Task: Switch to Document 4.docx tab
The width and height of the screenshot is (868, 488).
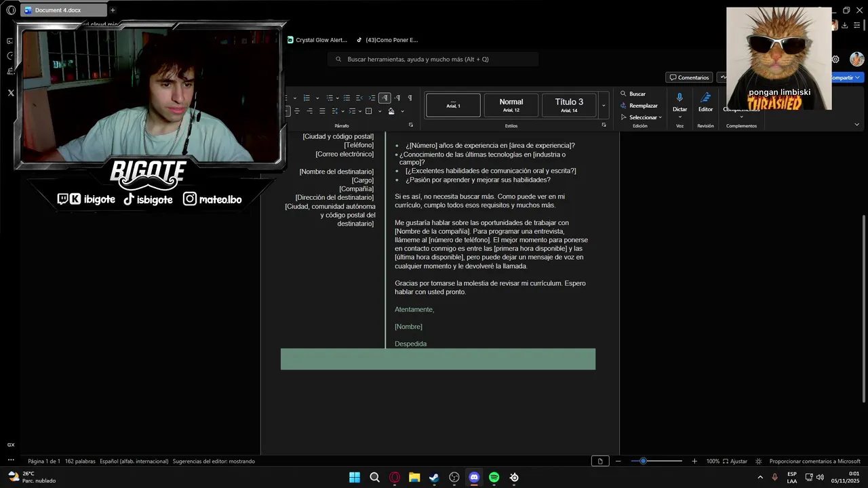Action: [65, 10]
